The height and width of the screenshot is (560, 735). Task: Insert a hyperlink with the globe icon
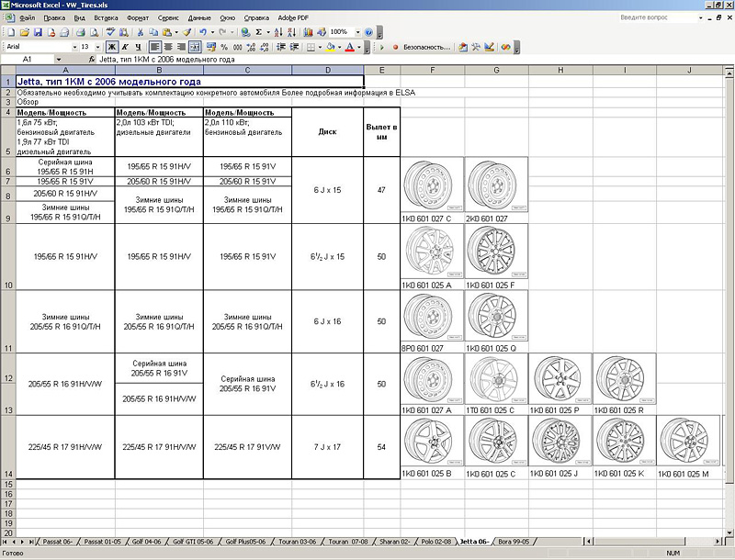245,32
